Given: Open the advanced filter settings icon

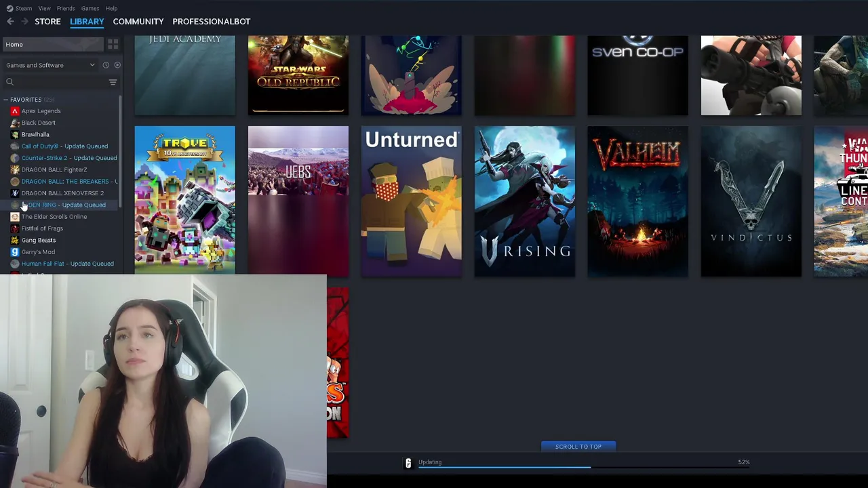Looking at the screenshot, I should [113, 82].
